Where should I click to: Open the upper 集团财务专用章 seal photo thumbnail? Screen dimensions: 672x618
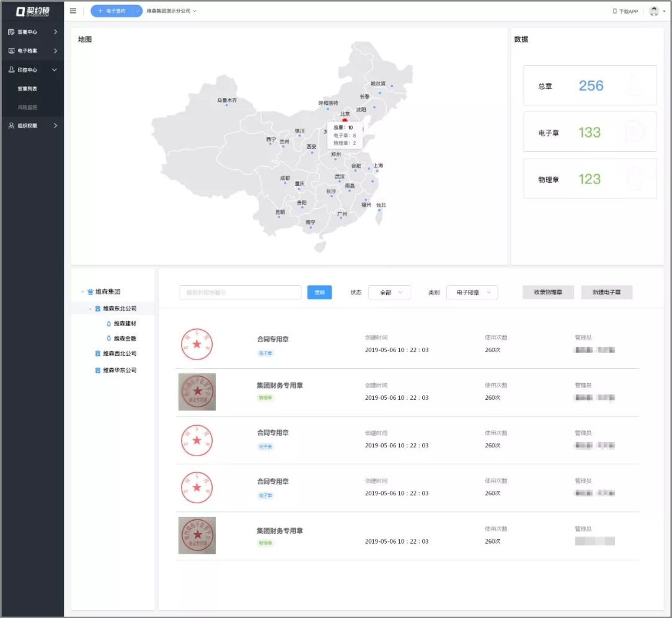[x=197, y=392]
